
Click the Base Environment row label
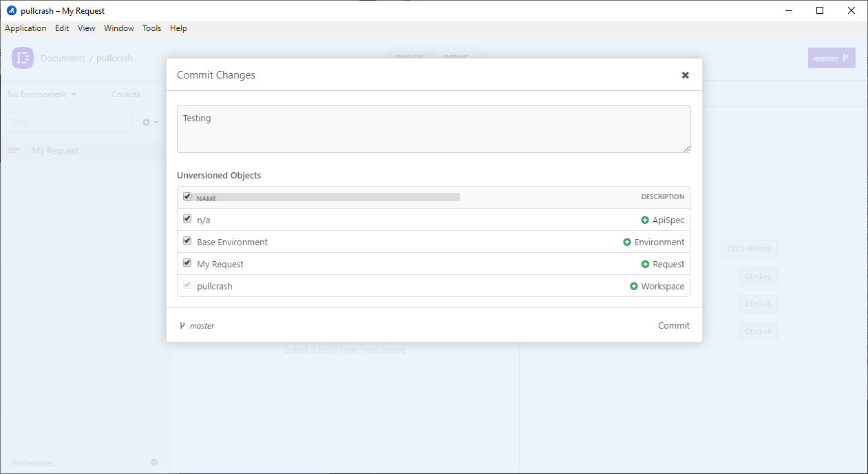pyautogui.click(x=232, y=243)
